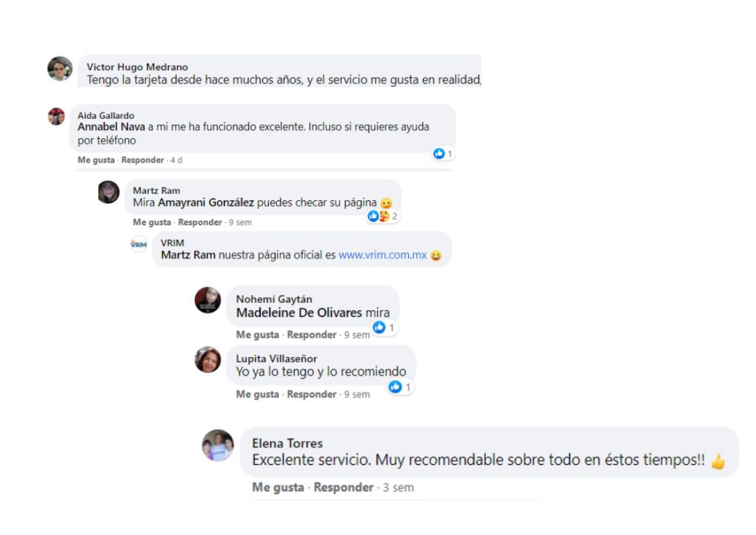This screenshot has width=756, height=535.
Task: Open Aida Gallardo's avatar
Action: point(56,116)
